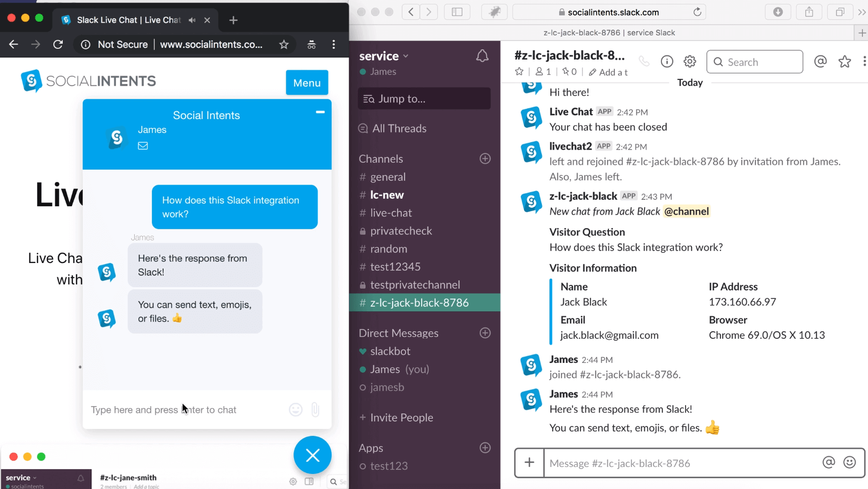868x489 pixels.
Task: Select the z-lc-jack-black-8786 channel
Action: (x=424, y=303)
